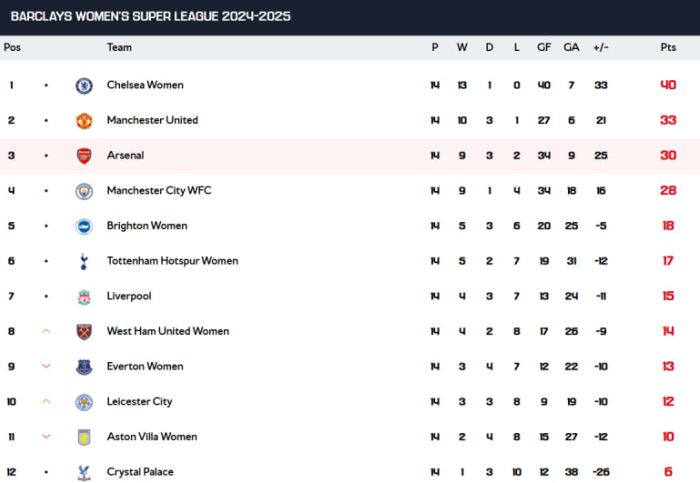Screen dimensions: 700x483
Task: Click the Manchester City WFC badge
Action: 84,191
